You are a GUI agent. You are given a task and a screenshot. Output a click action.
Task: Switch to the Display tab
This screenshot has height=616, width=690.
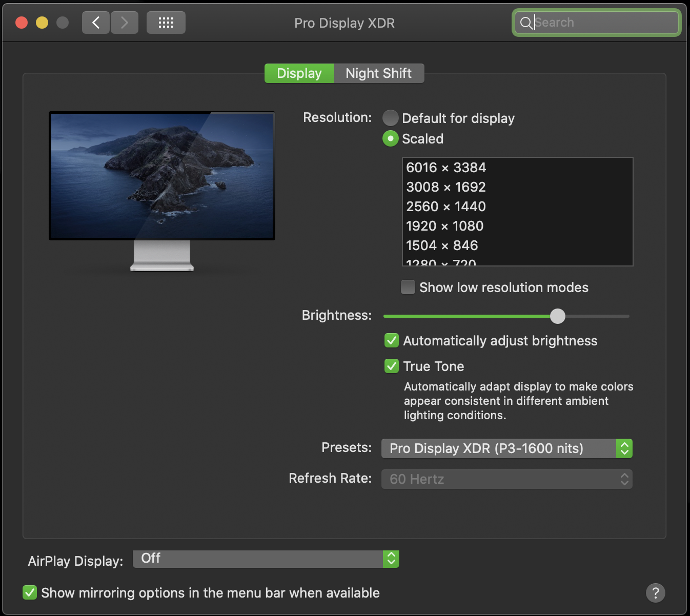(299, 73)
